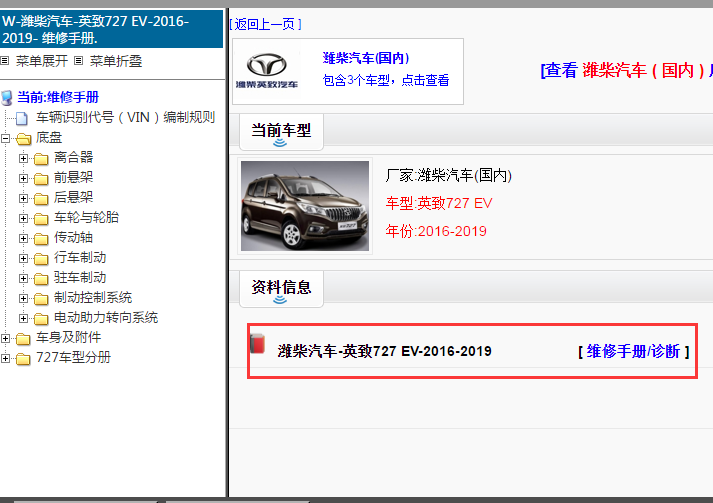Expand the 727车型分册 tree node
Image resolution: width=713 pixels, height=503 pixels.
5,358
